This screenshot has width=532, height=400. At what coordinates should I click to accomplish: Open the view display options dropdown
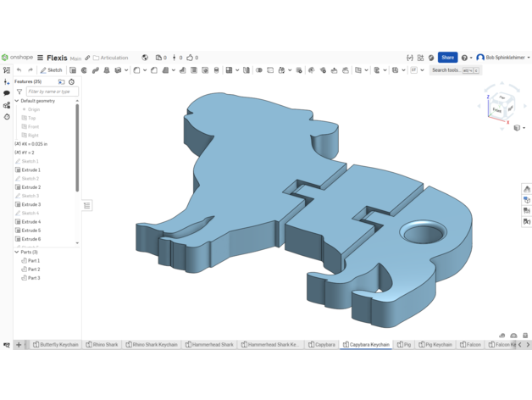tap(518, 128)
